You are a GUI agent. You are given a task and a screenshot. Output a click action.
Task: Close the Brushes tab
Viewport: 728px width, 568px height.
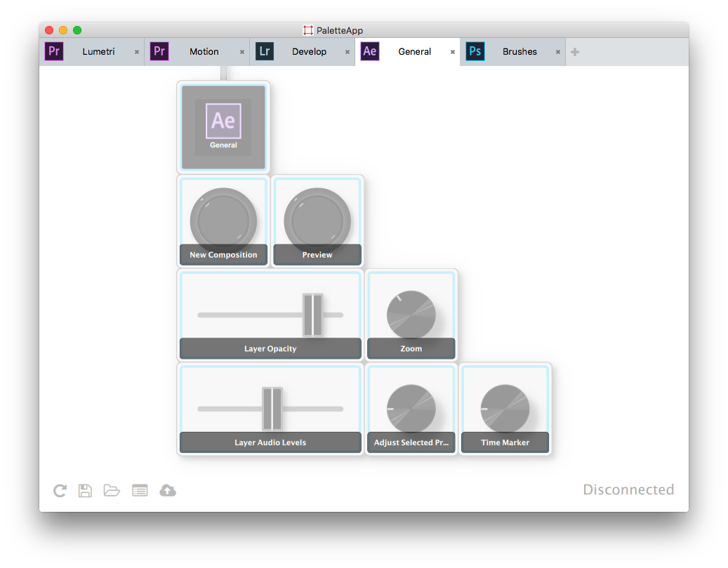pyautogui.click(x=558, y=52)
